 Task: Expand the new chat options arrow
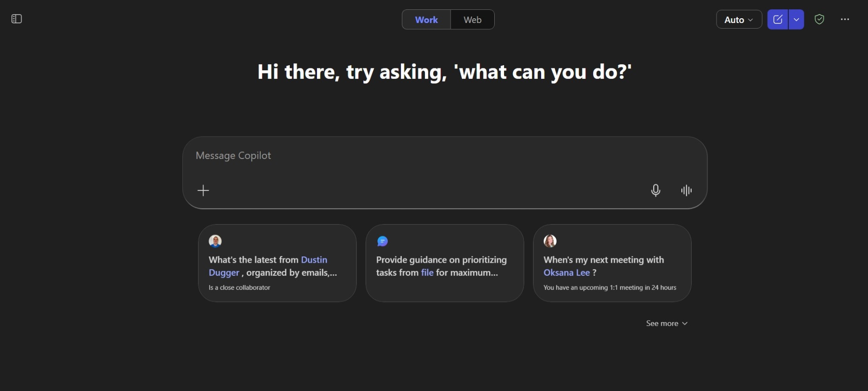(x=796, y=20)
